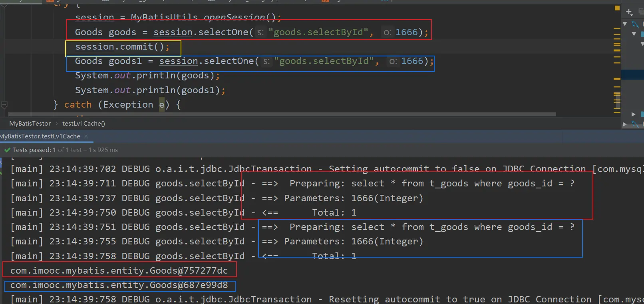Collapse the catch block fold marker
The image size is (644, 304).
(4, 105)
